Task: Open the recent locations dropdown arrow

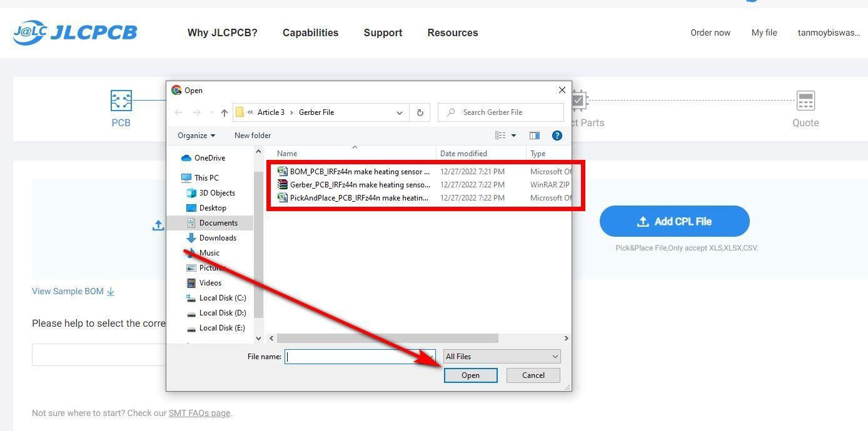Action: 211,113
